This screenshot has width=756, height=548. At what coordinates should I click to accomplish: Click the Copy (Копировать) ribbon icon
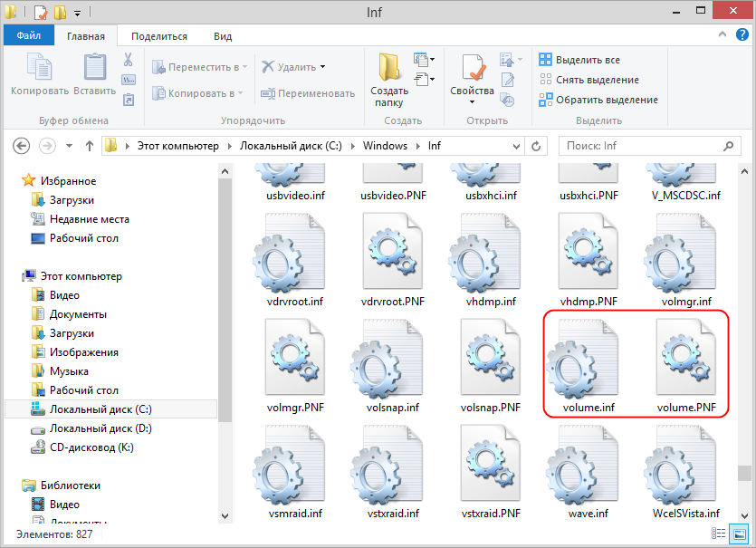40,67
